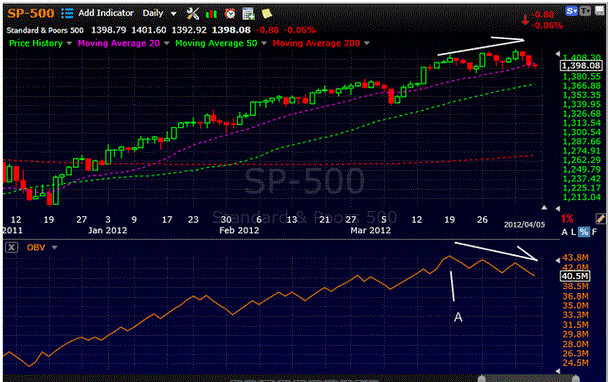Click the calendar add icon in toolbar
Viewport: 610px width, 382px height.
pos(248,14)
